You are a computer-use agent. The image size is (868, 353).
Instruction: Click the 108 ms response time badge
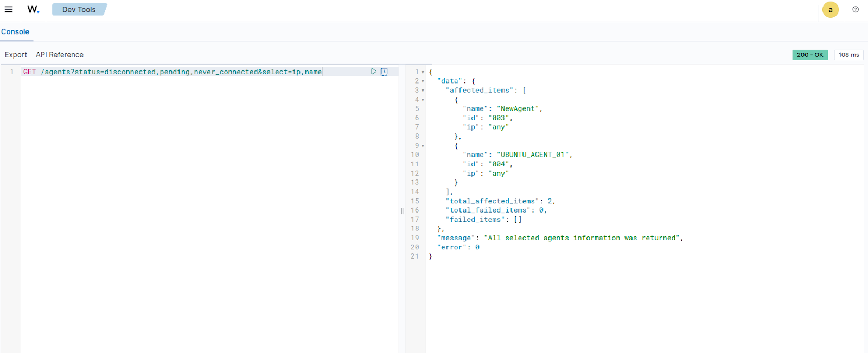pyautogui.click(x=848, y=55)
